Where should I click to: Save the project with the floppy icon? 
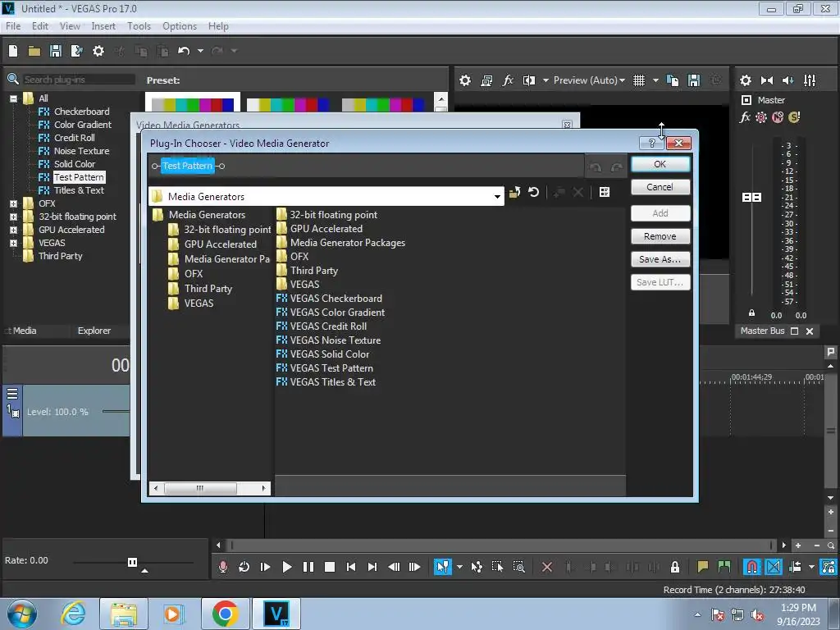coord(55,51)
